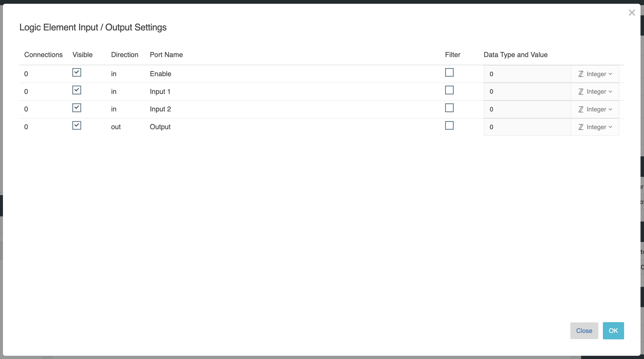This screenshot has width=644, height=359.
Task: Toggle Visible checkbox for the Output port
Action: [77, 125]
